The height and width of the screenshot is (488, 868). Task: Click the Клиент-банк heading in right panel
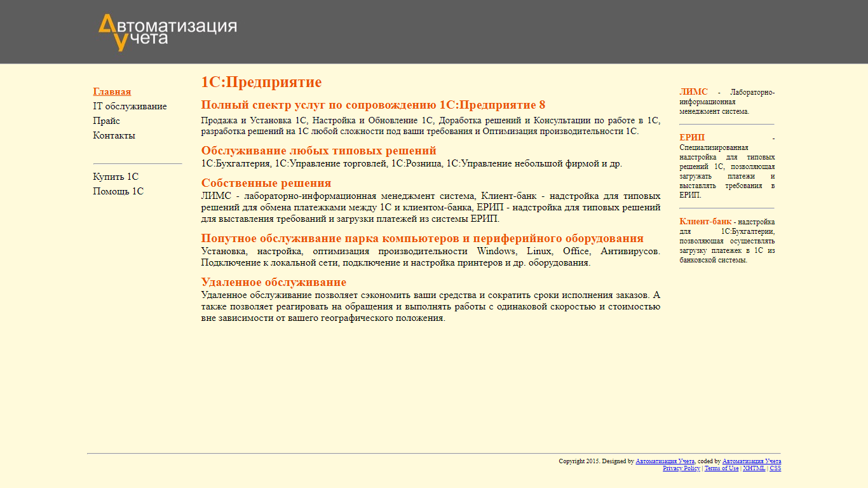tap(705, 222)
